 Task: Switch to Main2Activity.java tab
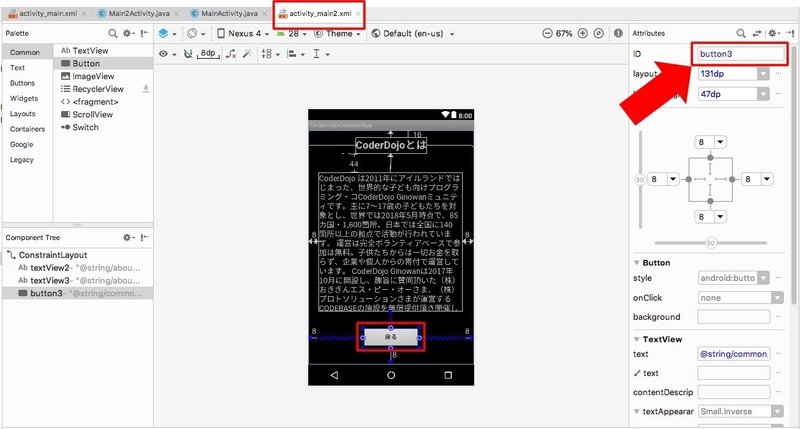pyautogui.click(x=139, y=13)
